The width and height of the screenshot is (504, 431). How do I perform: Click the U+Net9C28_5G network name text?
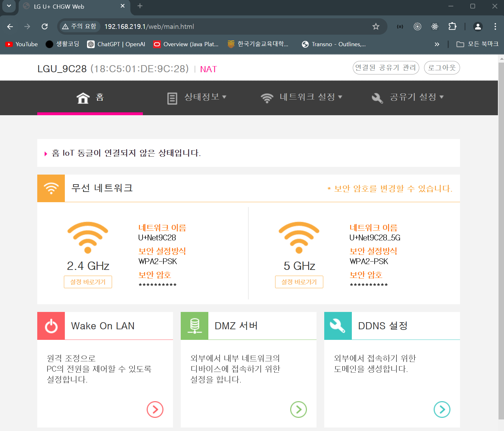[375, 238]
